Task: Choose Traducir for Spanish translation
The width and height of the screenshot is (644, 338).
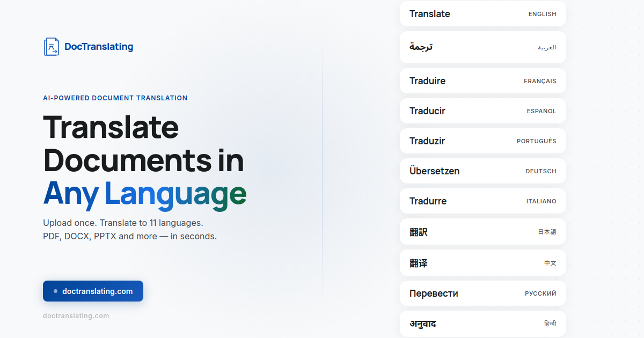Action: point(482,111)
